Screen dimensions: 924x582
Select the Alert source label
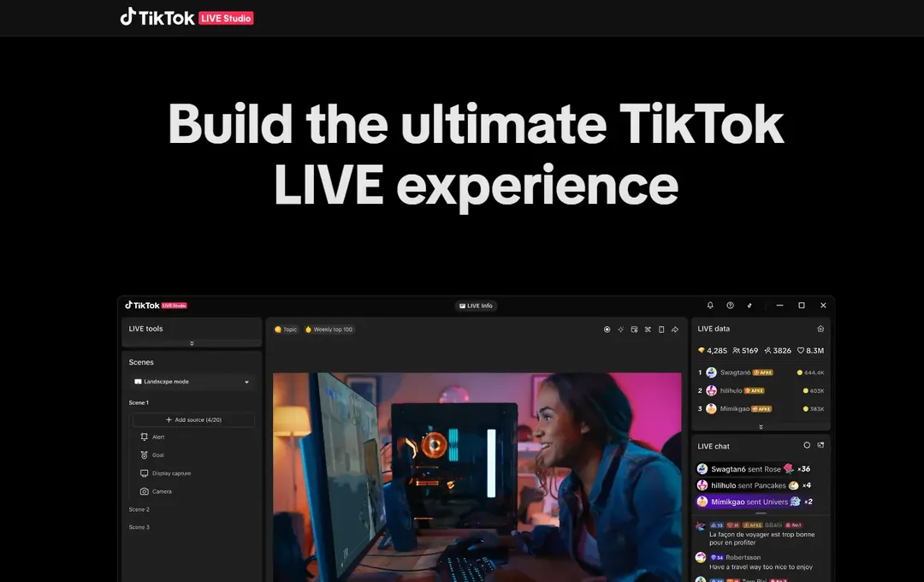coord(158,437)
